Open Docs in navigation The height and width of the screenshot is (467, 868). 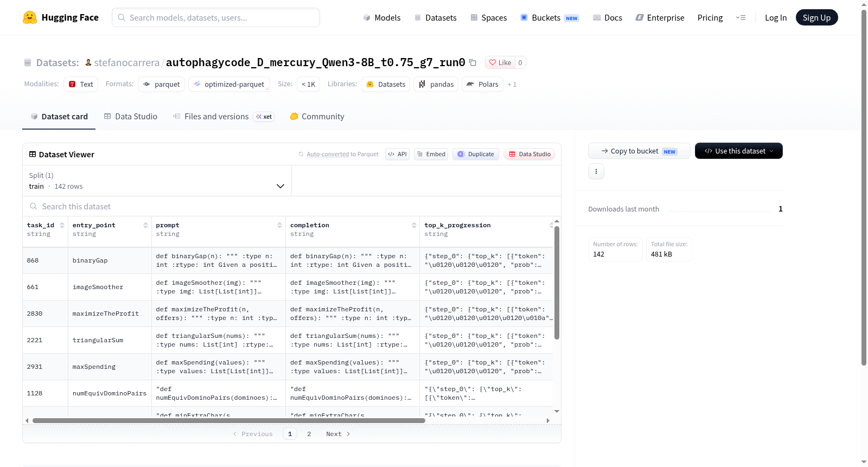(607, 17)
